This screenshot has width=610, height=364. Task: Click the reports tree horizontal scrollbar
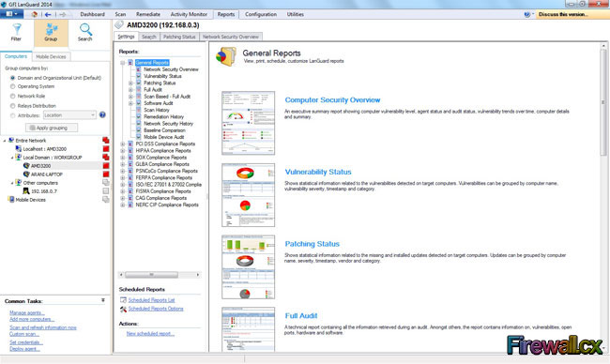coord(160,275)
